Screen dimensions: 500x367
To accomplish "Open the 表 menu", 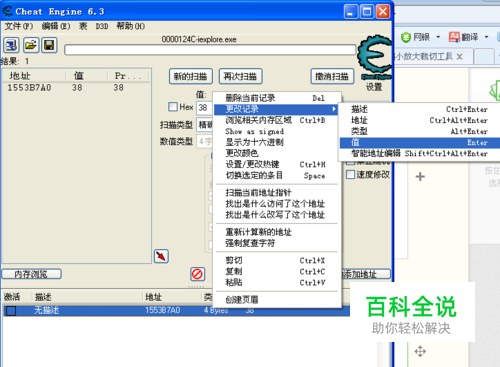I will point(83,26).
